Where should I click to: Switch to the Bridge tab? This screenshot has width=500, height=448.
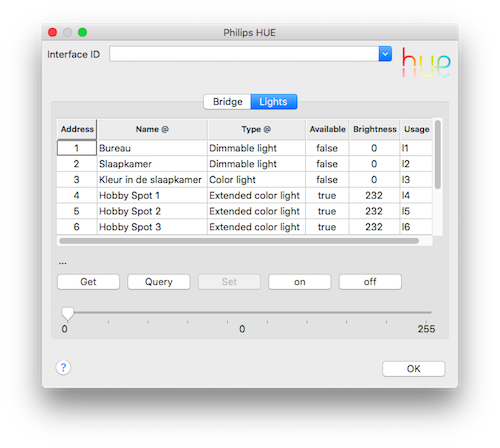pyautogui.click(x=227, y=102)
